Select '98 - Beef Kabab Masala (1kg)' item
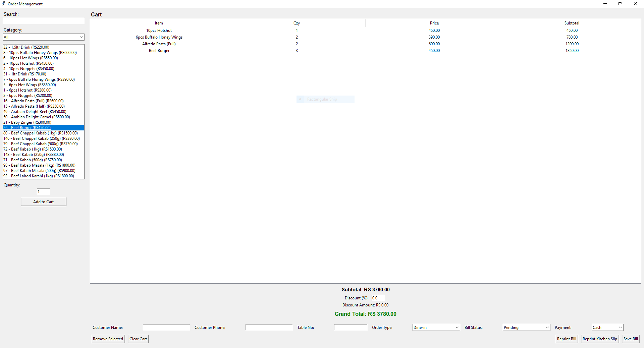Viewport: 644px width, 348px height. [44, 165]
